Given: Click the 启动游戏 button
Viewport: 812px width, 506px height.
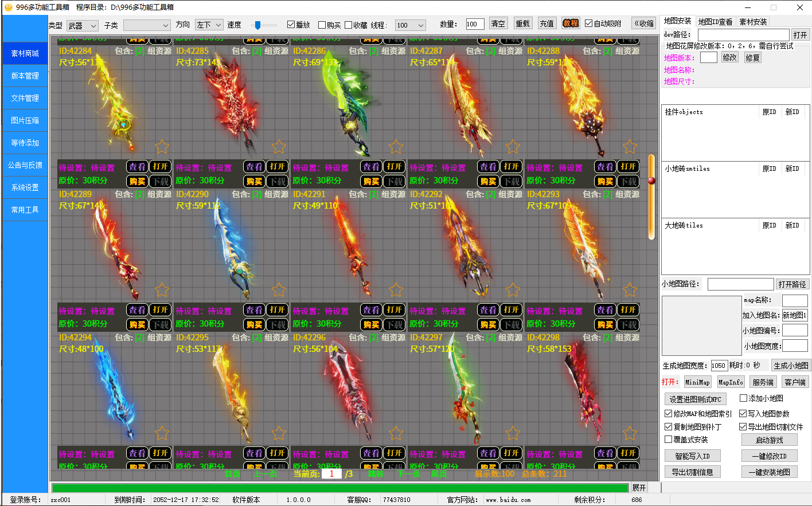Looking at the screenshot, I should (769, 440).
